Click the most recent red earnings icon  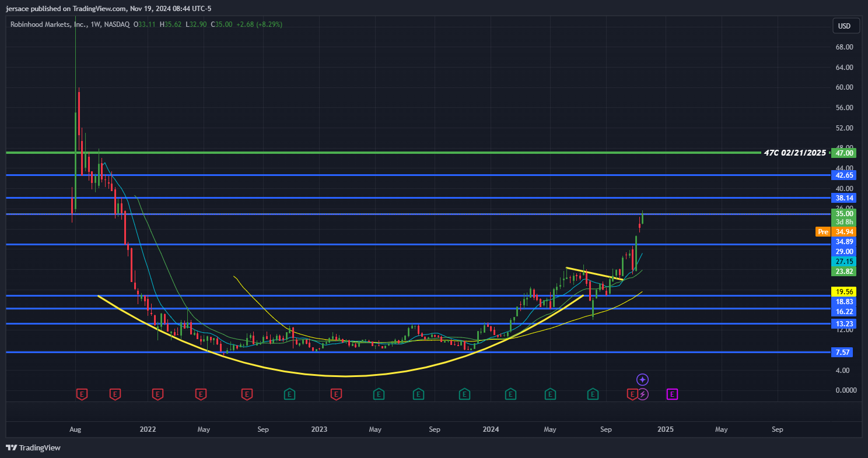click(x=632, y=394)
